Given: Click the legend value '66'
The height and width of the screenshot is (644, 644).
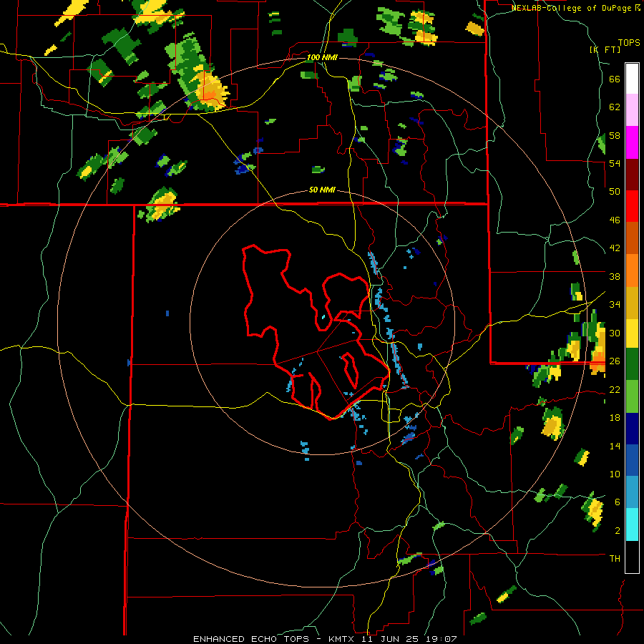Looking at the screenshot, I should point(615,79).
